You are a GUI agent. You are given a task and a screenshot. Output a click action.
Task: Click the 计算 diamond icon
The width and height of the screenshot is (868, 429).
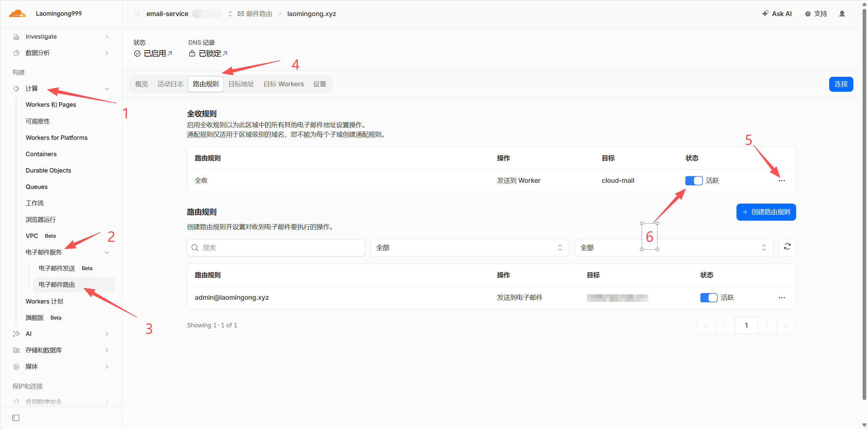click(x=16, y=89)
